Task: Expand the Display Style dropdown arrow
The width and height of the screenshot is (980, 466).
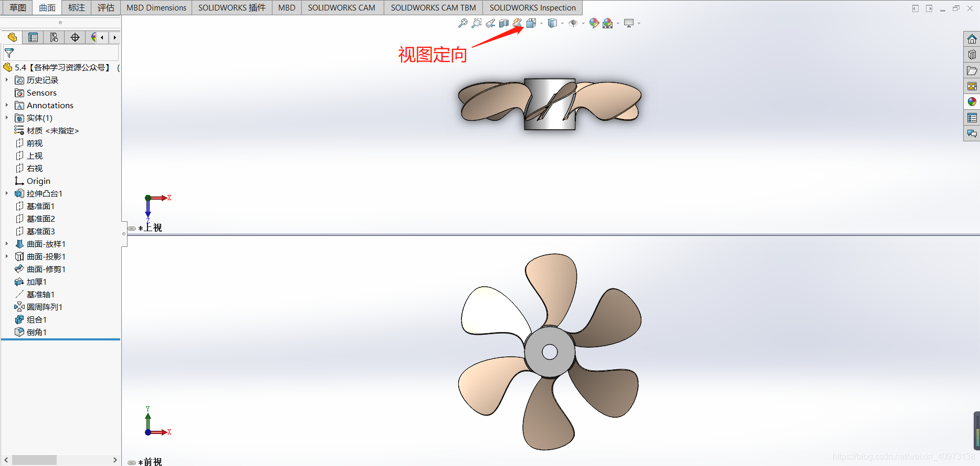Action: click(x=562, y=23)
